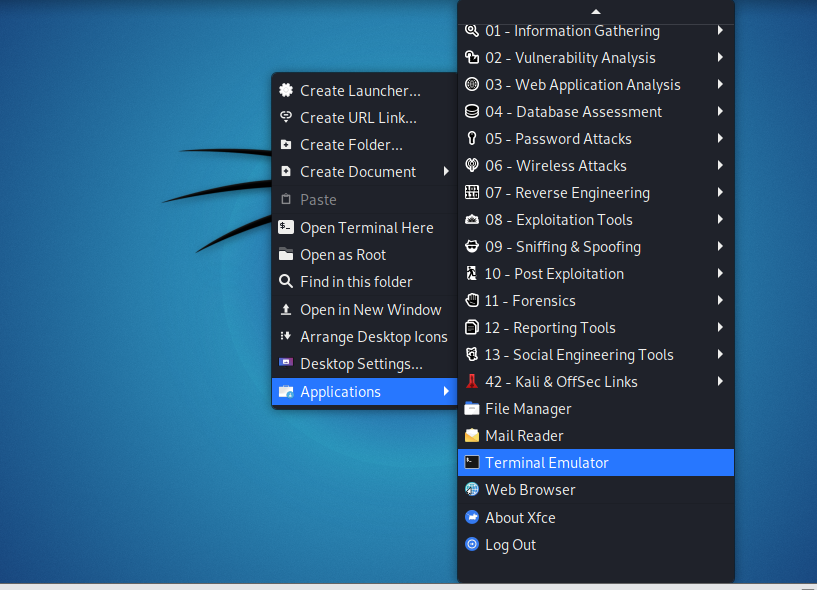Click the Web Application Analysis globe icon
The height and width of the screenshot is (590, 817).
pos(472,84)
